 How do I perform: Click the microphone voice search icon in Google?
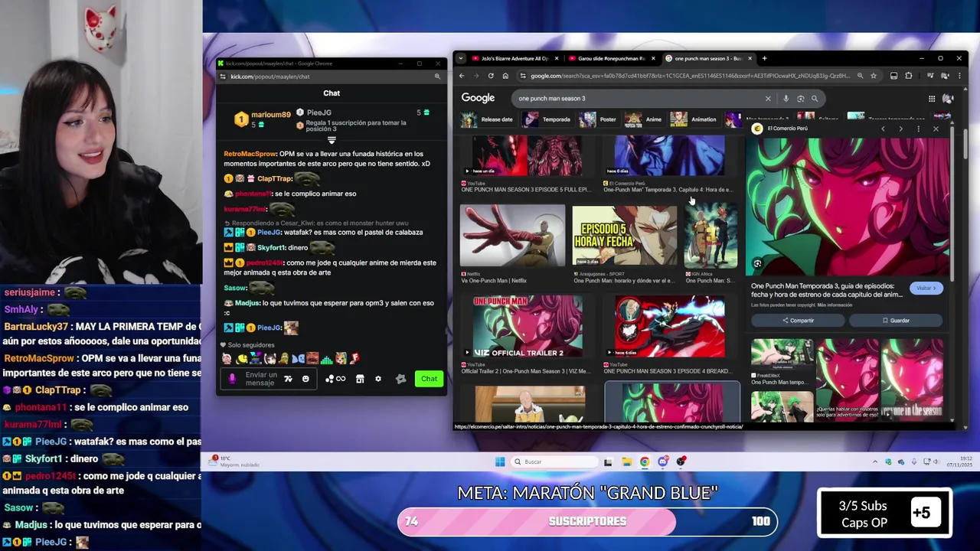pyautogui.click(x=786, y=99)
